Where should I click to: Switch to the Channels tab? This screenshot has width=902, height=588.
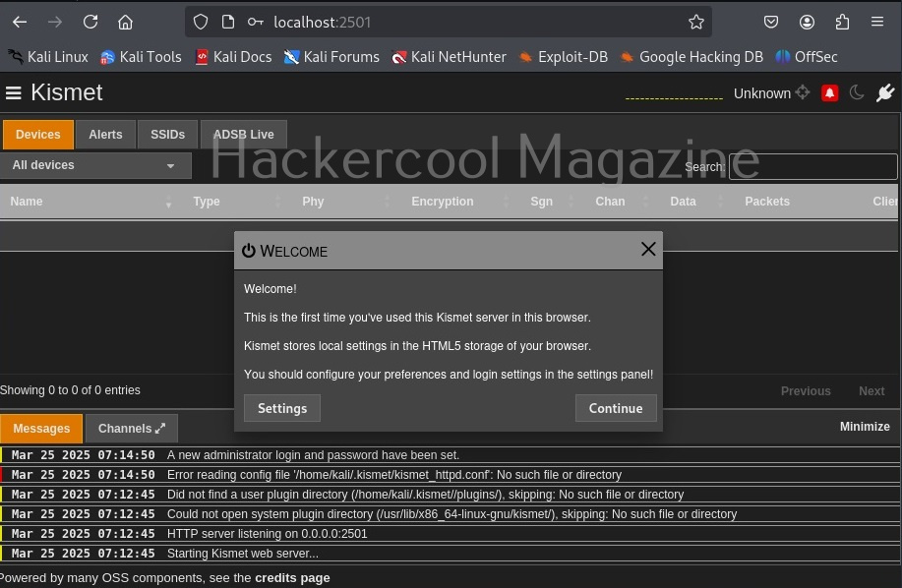[x=132, y=428]
